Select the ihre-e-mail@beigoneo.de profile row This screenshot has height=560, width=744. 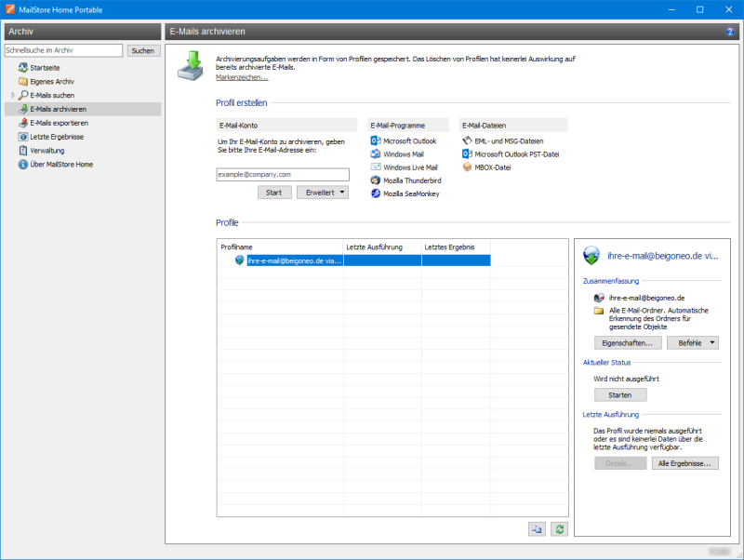click(295, 261)
